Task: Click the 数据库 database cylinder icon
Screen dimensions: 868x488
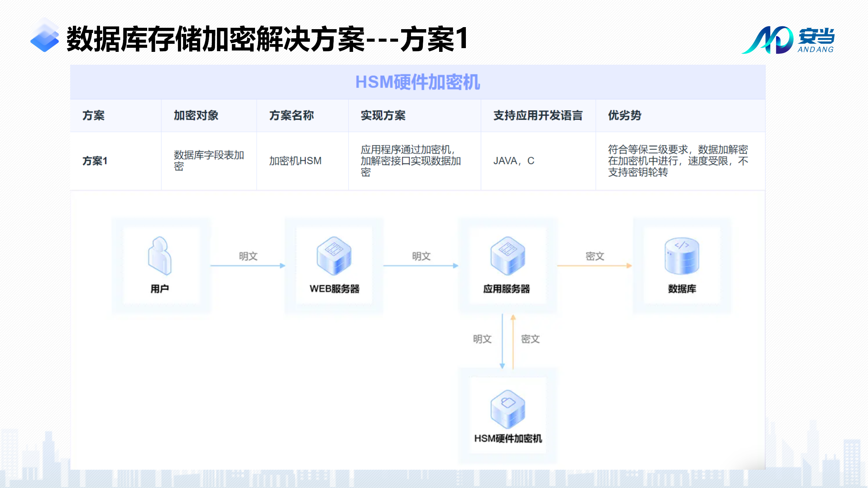Action: tap(682, 256)
